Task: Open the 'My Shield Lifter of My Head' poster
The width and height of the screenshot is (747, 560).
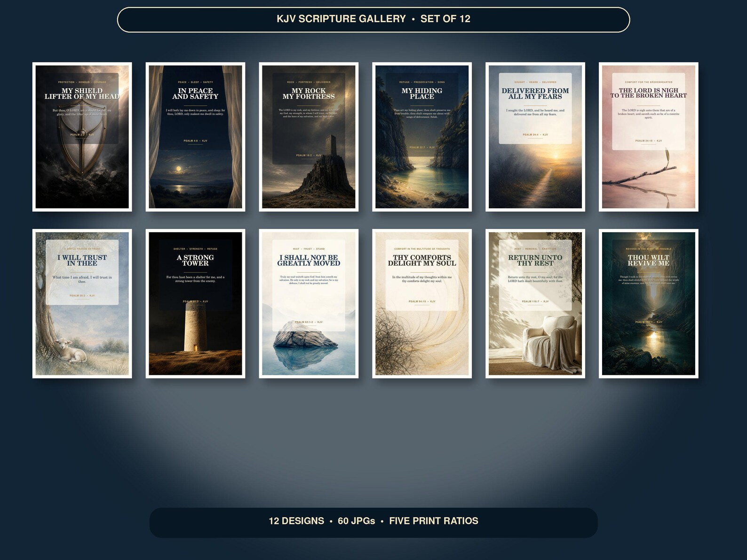Action: point(82,137)
